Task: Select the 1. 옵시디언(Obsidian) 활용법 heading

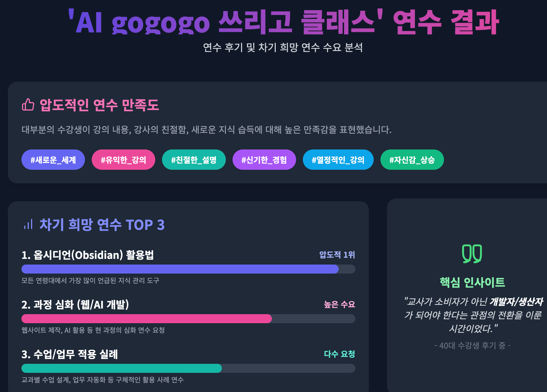Action: click(87, 255)
